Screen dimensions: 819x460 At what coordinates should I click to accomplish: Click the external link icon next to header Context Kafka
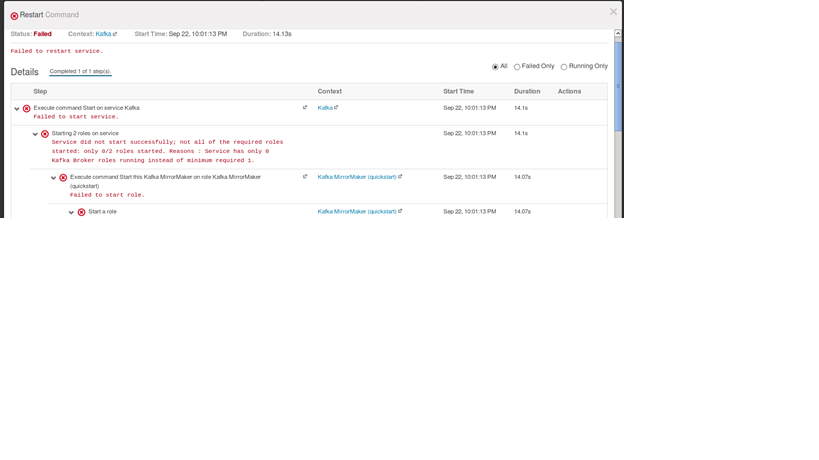coord(115,34)
